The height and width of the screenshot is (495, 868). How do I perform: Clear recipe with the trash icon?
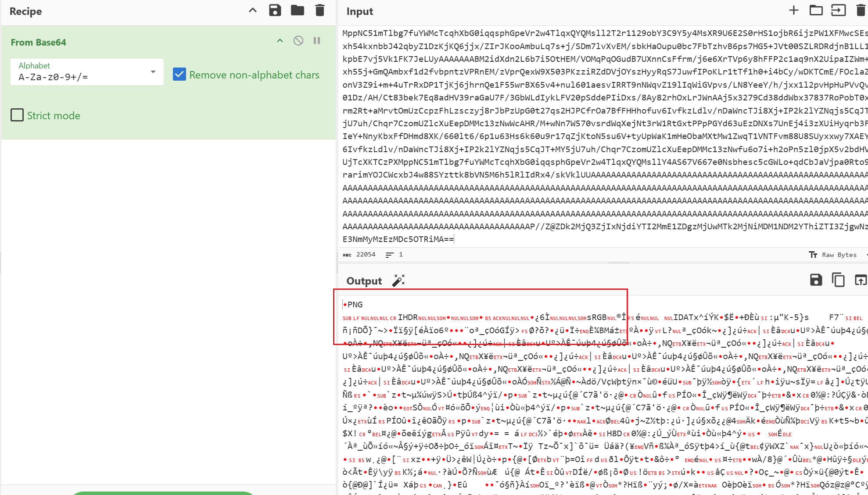pos(320,11)
